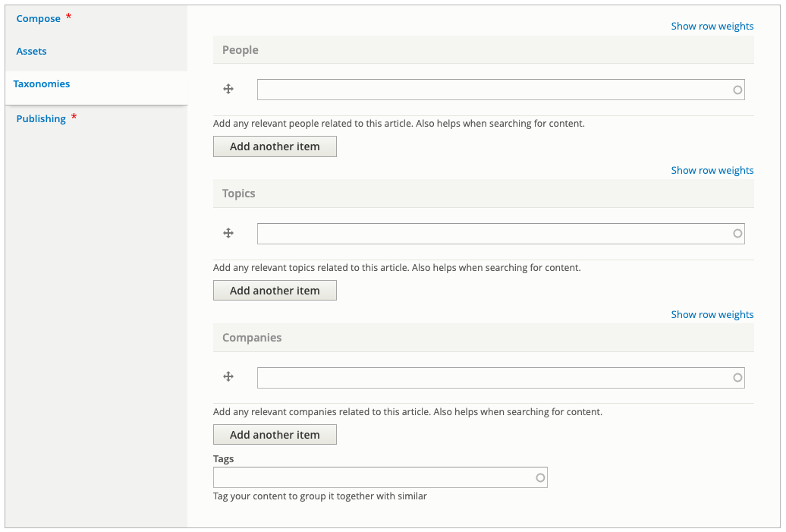Screen dimensions: 786x532
Task: Add another item under Companies
Action: (275, 435)
